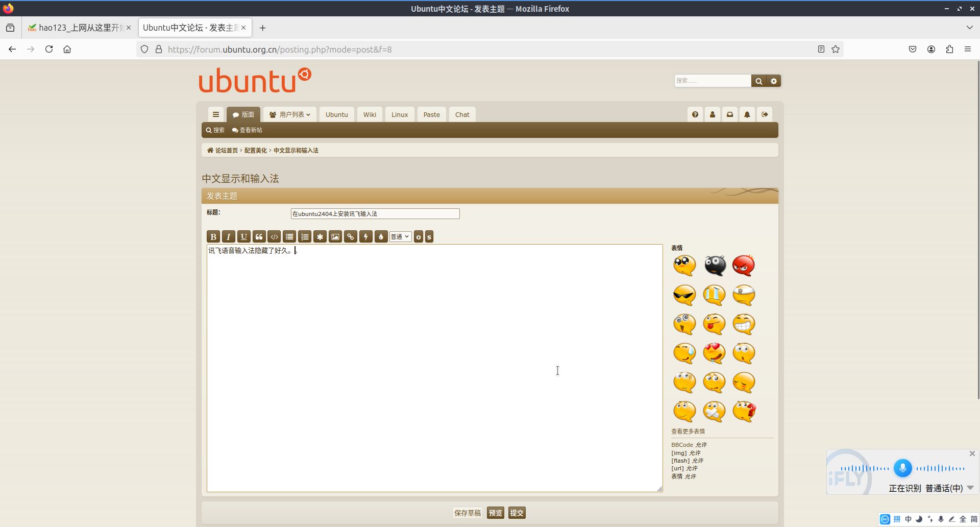Open the Linux nav tab
This screenshot has width=980, height=527.
click(x=400, y=114)
